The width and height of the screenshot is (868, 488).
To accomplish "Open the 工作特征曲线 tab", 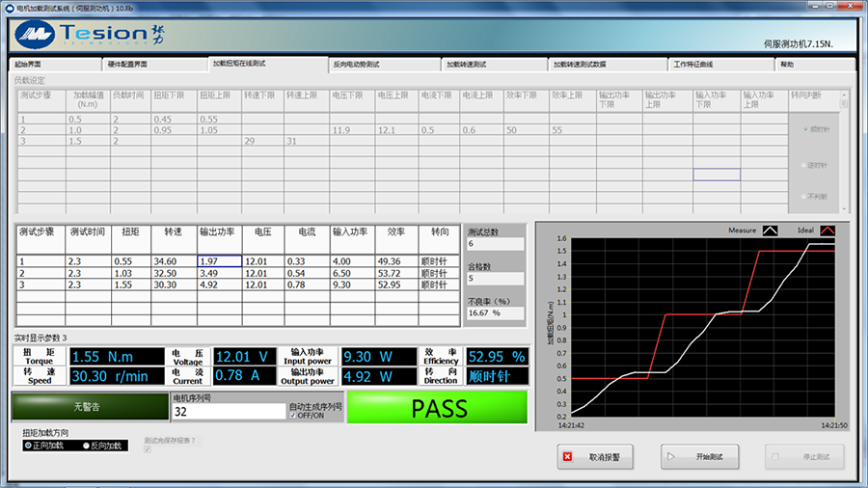I will (693, 65).
